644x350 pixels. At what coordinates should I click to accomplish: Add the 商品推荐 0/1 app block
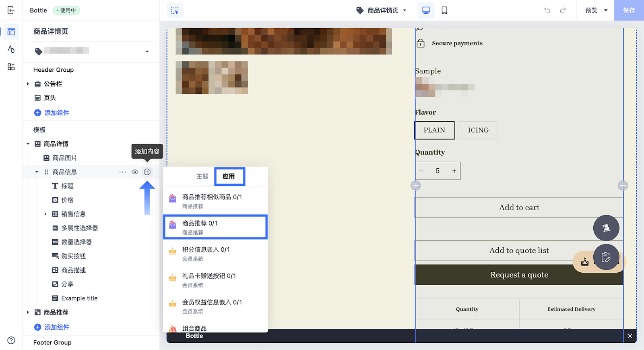[215, 227]
